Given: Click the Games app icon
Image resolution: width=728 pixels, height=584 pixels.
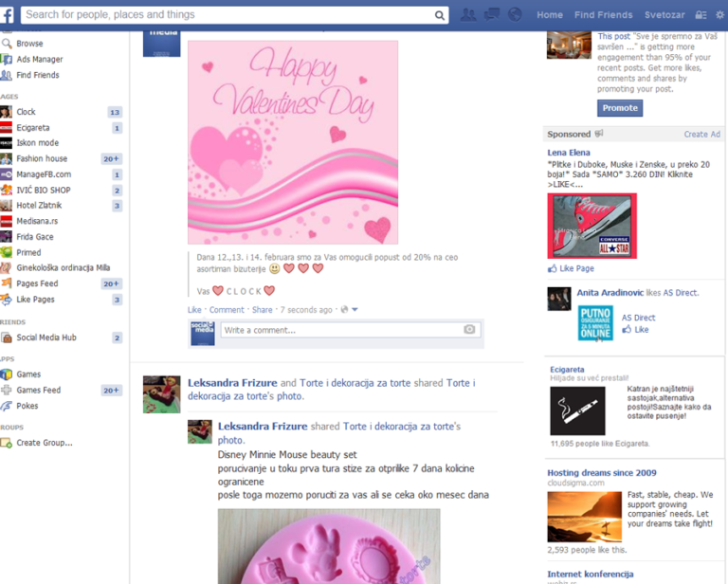Looking at the screenshot, I should point(6,374).
